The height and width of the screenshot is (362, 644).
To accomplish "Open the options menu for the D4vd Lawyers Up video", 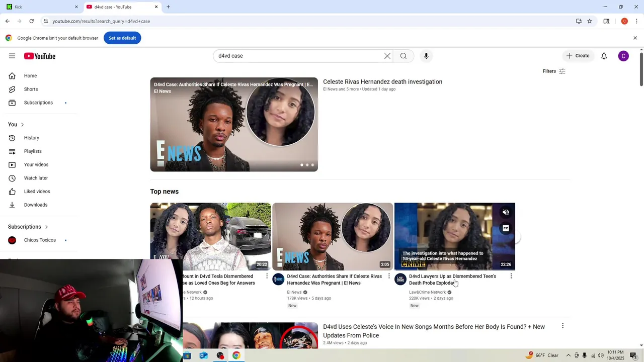I will pos(511,276).
